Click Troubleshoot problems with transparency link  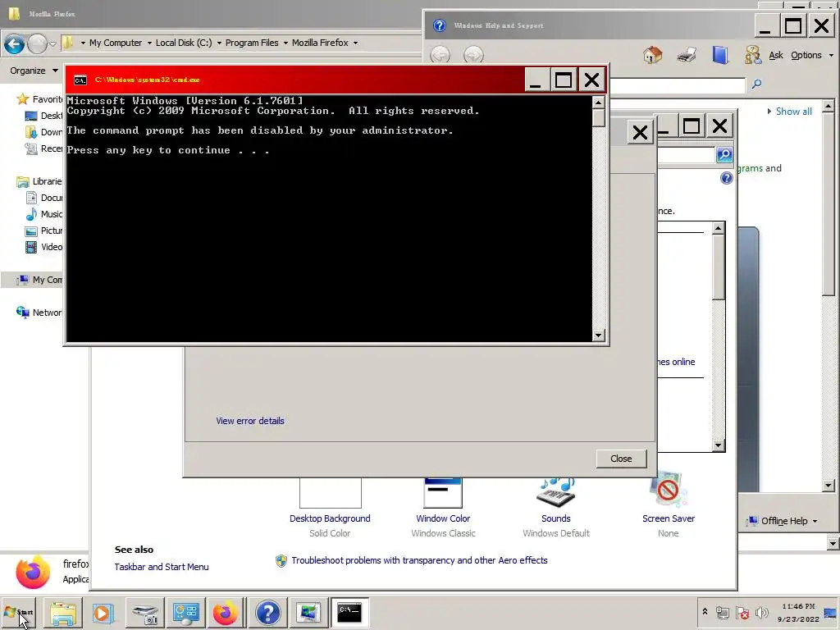coord(419,560)
